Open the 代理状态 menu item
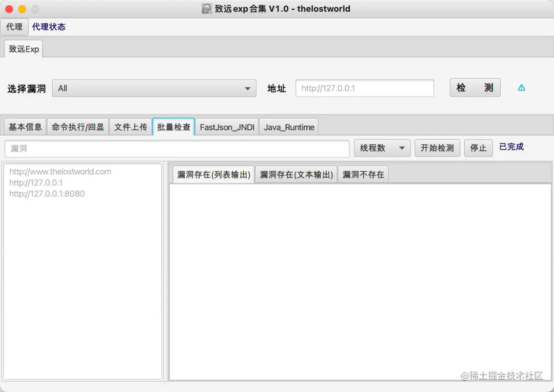Image resolution: width=554 pixels, height=392 pixels. click(49, 27)
